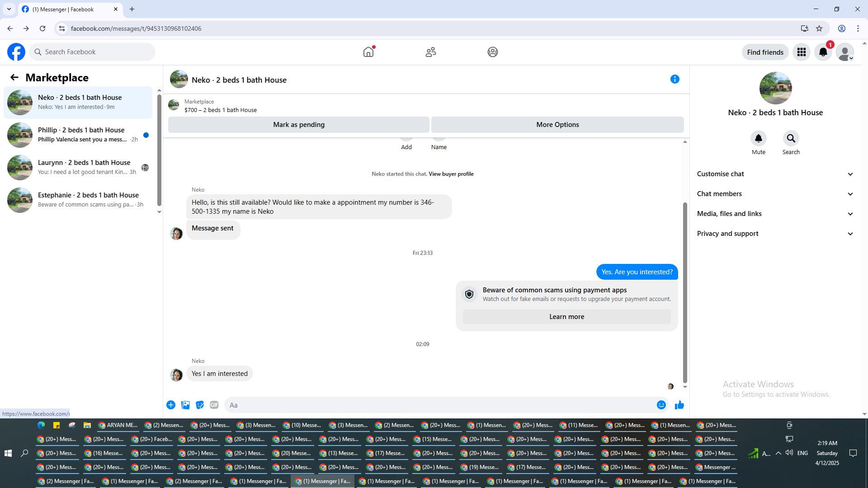This screenshot has width=868, height=488.
Task: Select the Estephanie 2 beds 1 bath House chat
Action: coord(78,200)
